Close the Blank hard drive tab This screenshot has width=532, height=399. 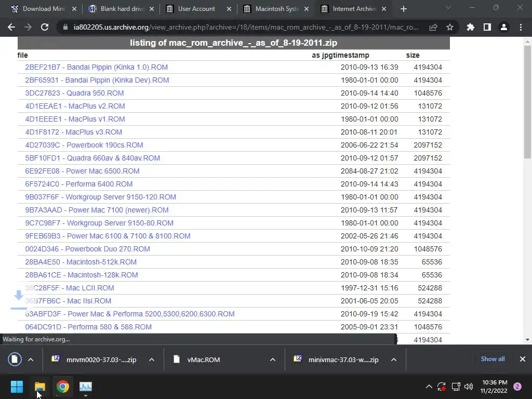[152, 9]
